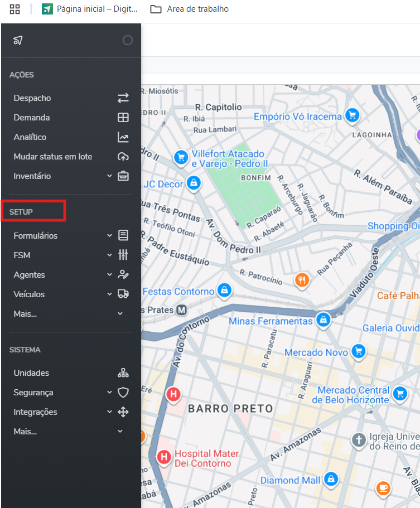Viewport: 420px width, 508px height.
Task: Click the Demanda grid icon
Action: (x=123, y=118)
